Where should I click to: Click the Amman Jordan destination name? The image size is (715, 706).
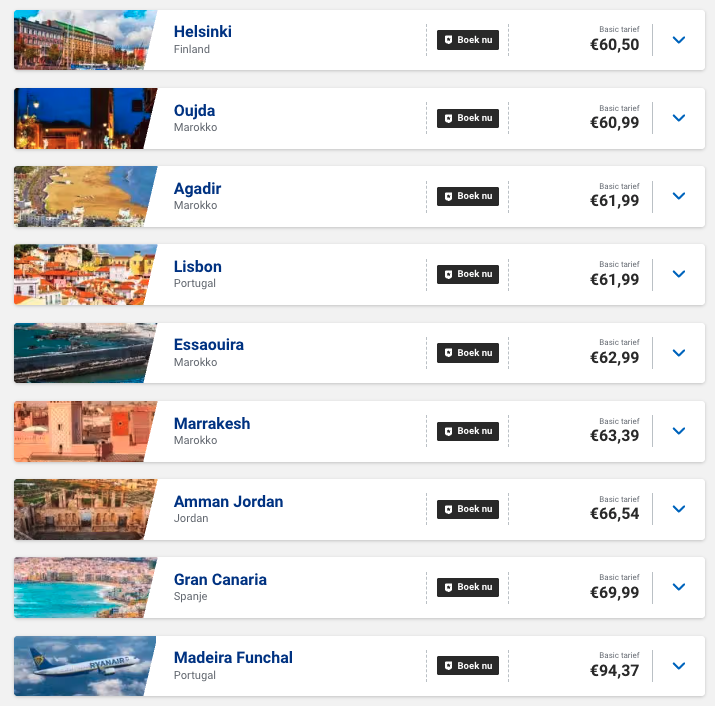coord(228,501)
